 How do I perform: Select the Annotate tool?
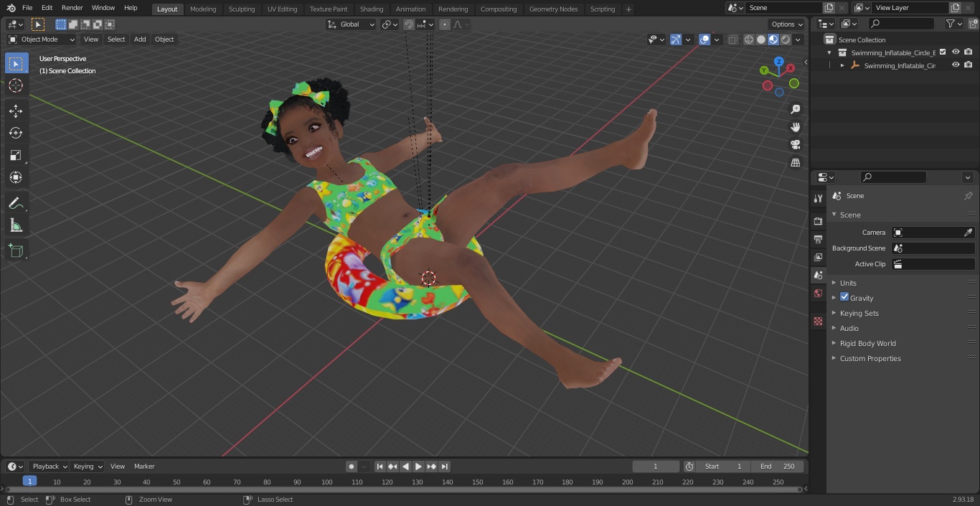point(16,203)
